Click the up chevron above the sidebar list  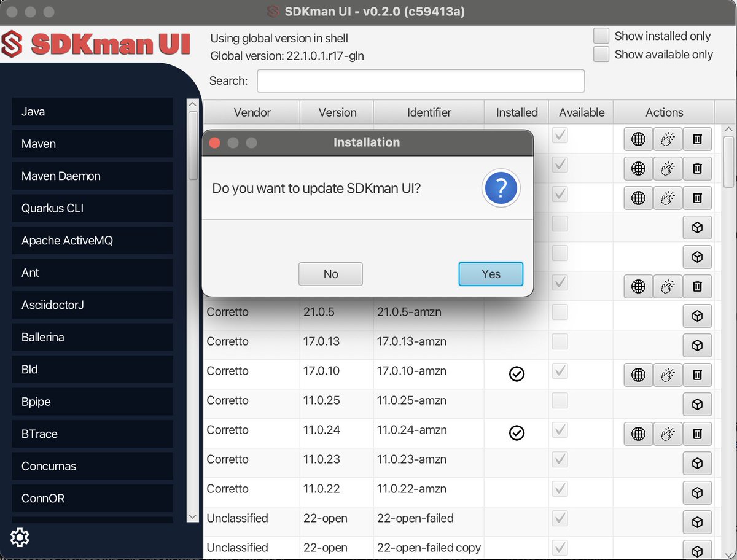click(192, 104)
